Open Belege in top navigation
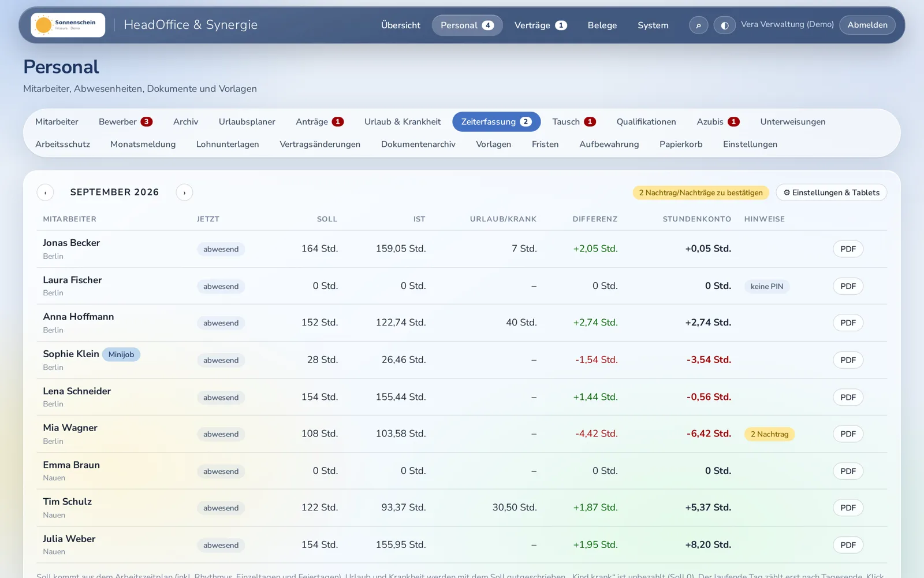Image resolution: width=924 pixels, height=578 pixels. [602, 25]
